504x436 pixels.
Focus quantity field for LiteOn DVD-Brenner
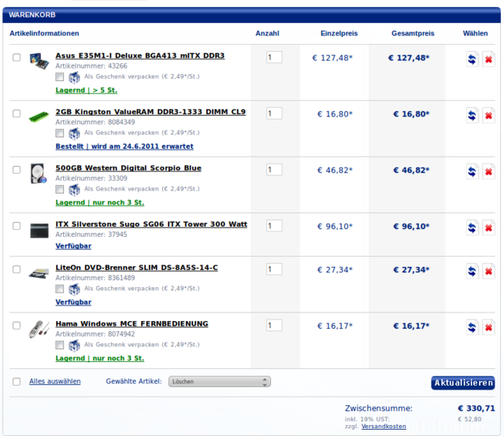click(274, 270)
